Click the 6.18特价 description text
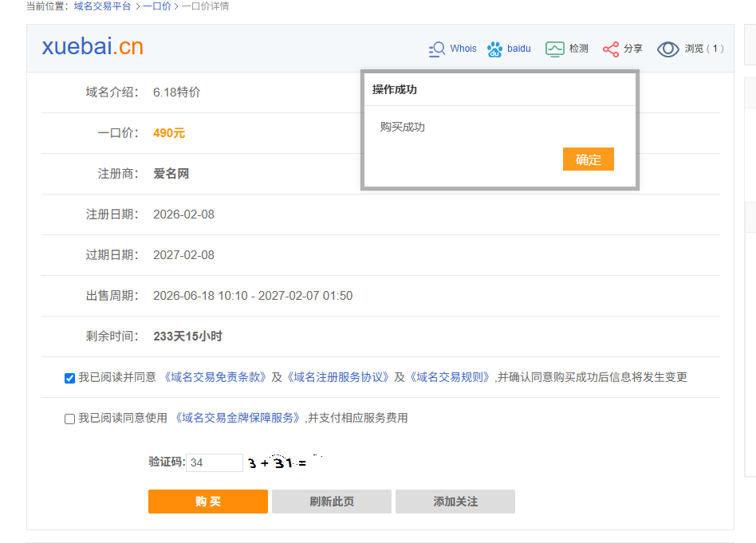 click(x=176, y=92)
